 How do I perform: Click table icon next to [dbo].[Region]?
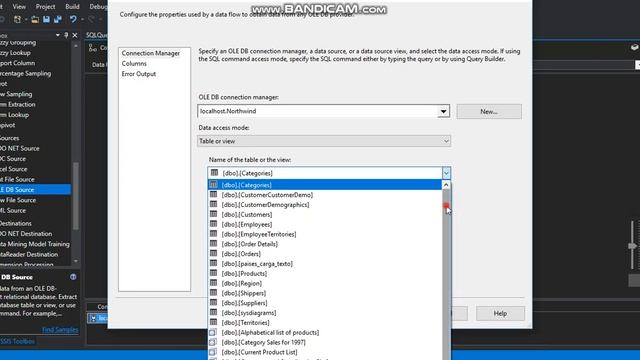(x=213, y=282)
